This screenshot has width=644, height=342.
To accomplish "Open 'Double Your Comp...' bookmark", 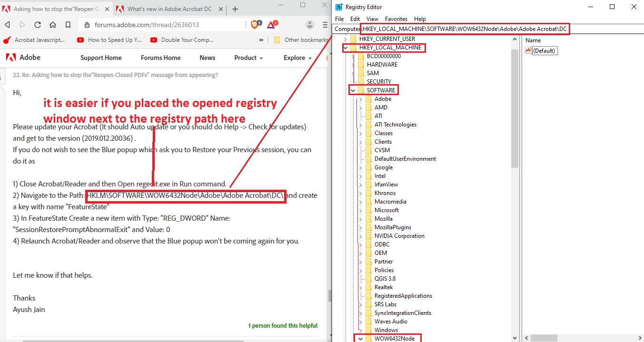I will (182, 40).
